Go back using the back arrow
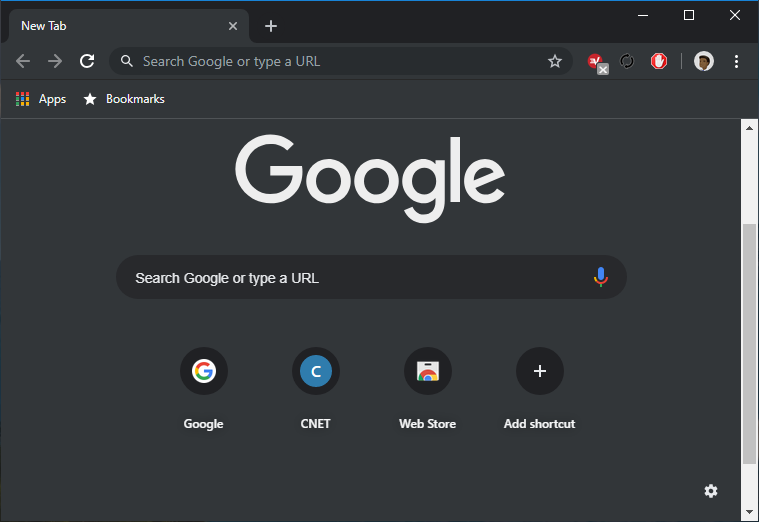 tap(23, 61)
